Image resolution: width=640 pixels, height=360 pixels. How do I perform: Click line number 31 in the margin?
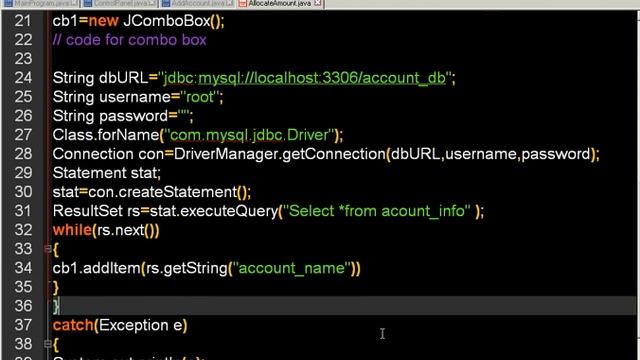click(23, 211)
